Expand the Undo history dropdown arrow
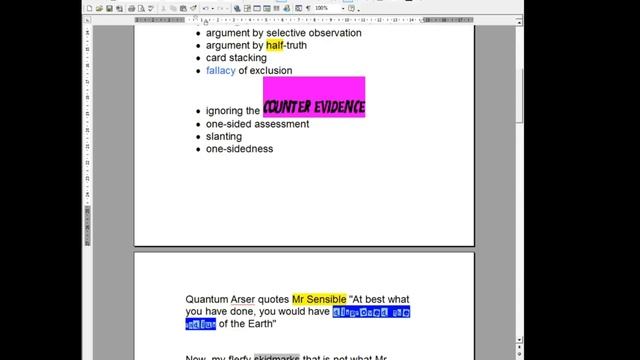 (x=213, y=8)
